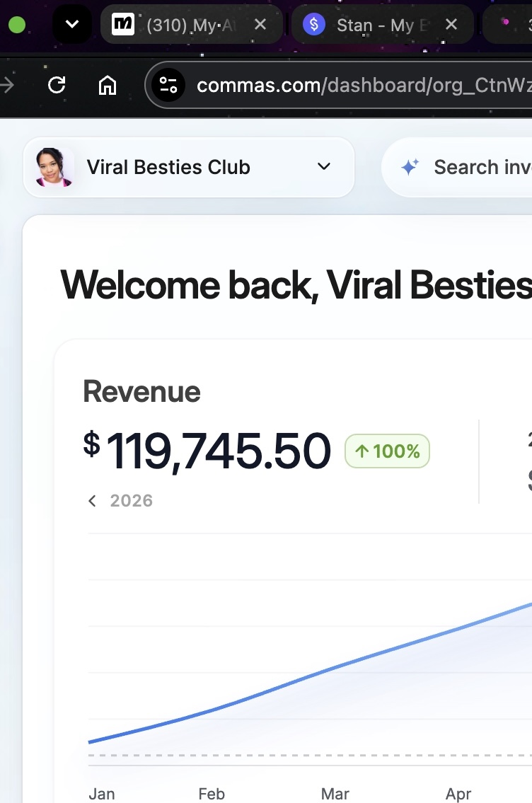Click the green window control dot

(x=17, y=25)
